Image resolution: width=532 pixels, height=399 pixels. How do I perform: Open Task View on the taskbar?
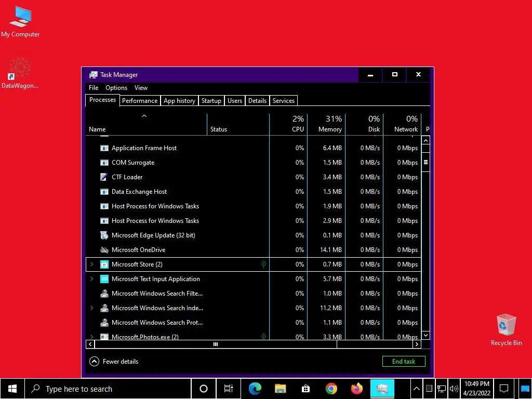(x=229, y=389)
